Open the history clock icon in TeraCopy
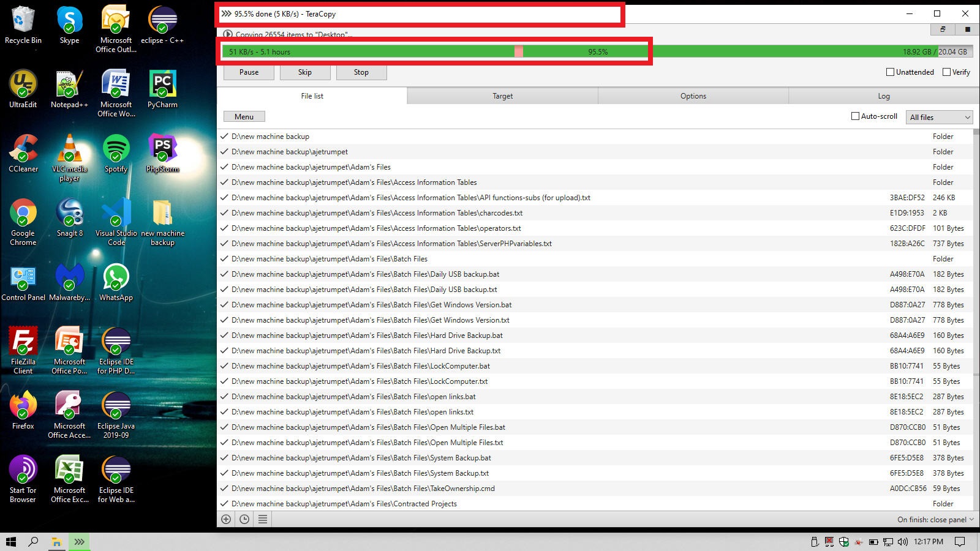 click(x=244, y=519)
